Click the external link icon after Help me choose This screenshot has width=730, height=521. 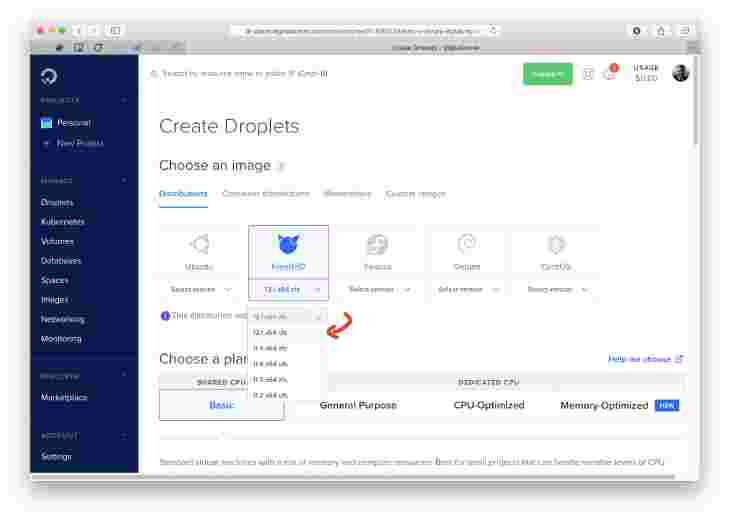[679, 359]
